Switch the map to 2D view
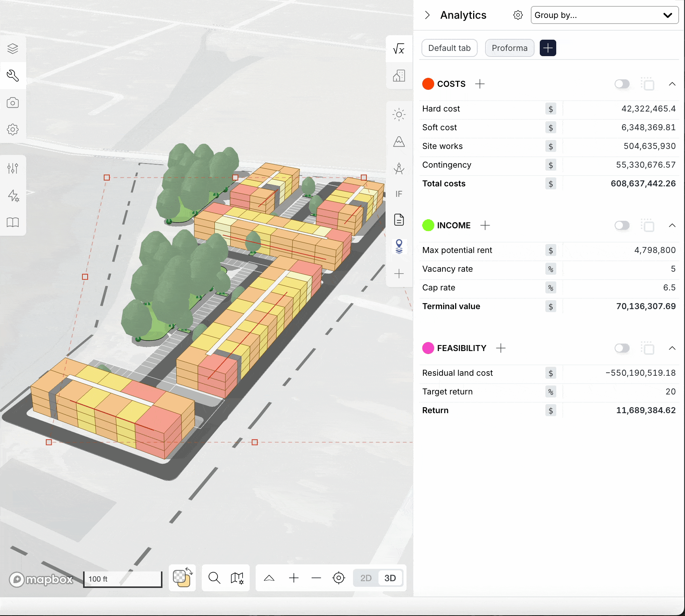The width and height of the screenshot is (685, 616). click(x=366, y=578)
